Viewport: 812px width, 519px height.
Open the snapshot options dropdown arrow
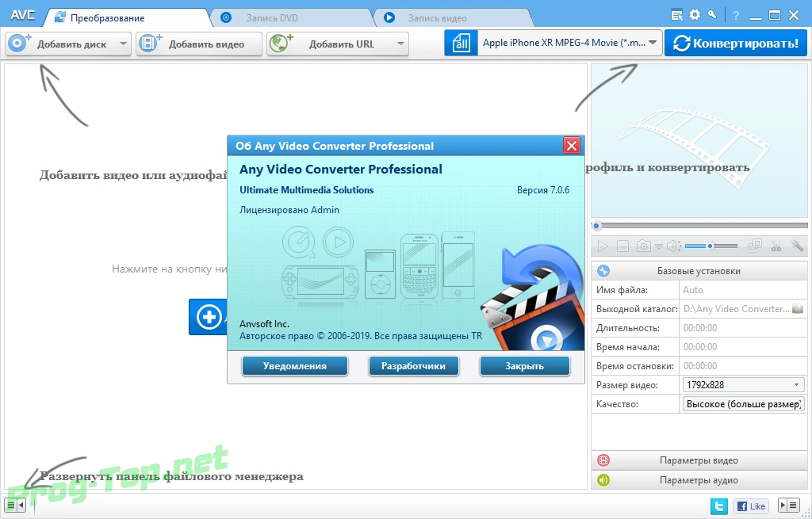659,247
